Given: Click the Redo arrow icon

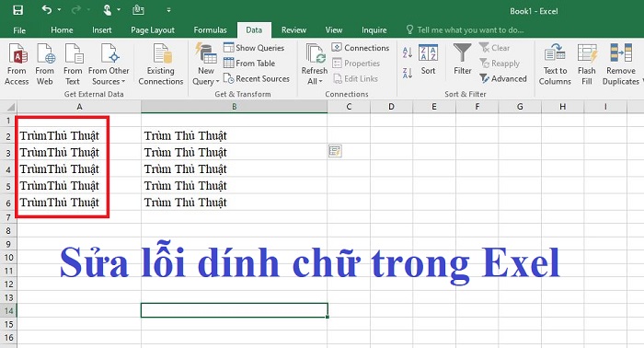Looking at the screenshot, I should (76, 9).
